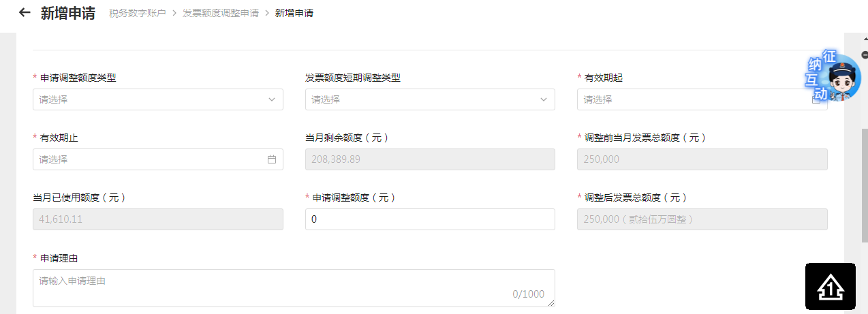Screen dimensions: 868x314
Task: Click the 有效期止 date field
Action: click(x=150, y=159)
